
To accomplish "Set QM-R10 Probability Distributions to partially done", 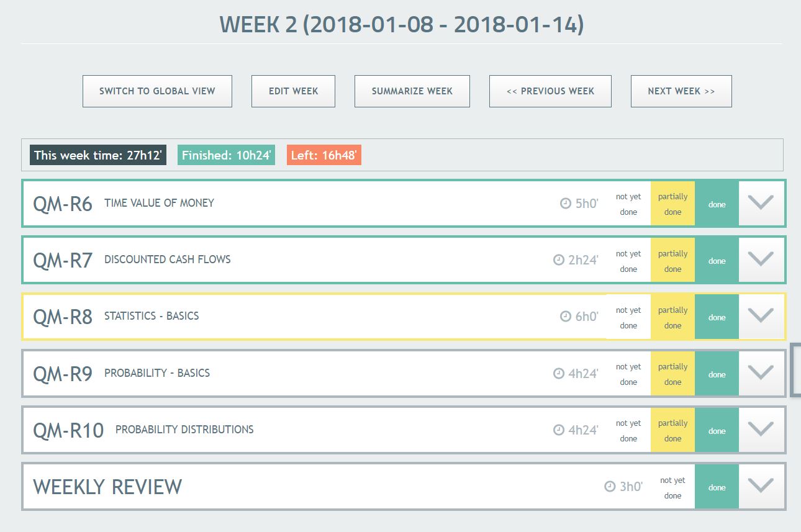I will click(672, 431).
